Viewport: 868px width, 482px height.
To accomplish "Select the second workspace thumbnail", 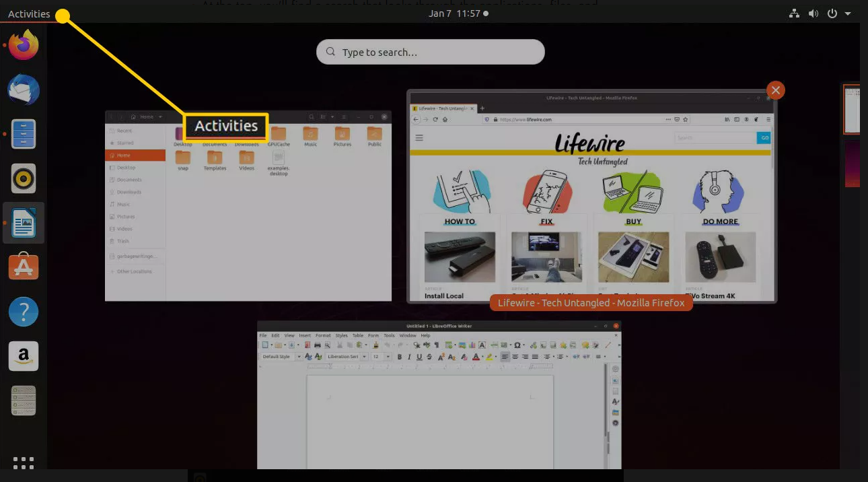I will (x=852, y=164).
